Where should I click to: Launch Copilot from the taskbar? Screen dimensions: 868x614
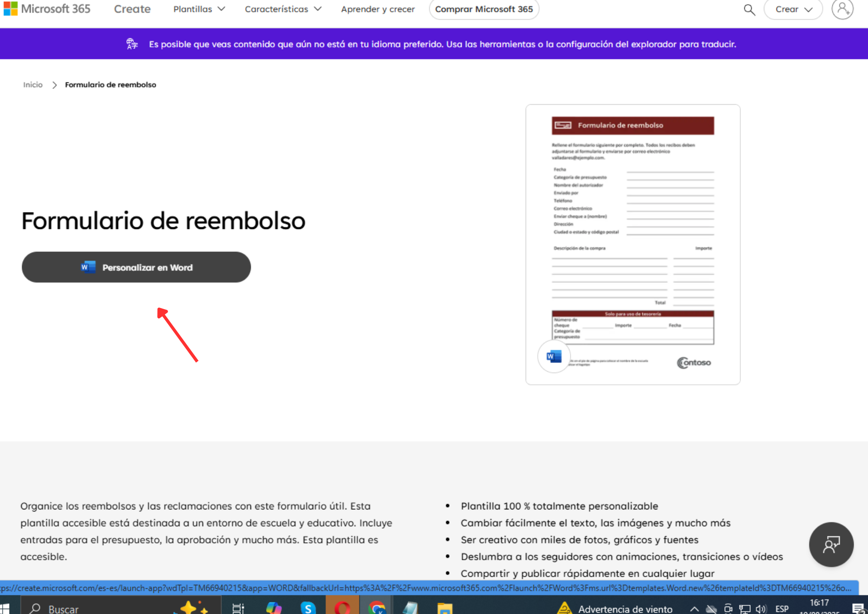274,608
